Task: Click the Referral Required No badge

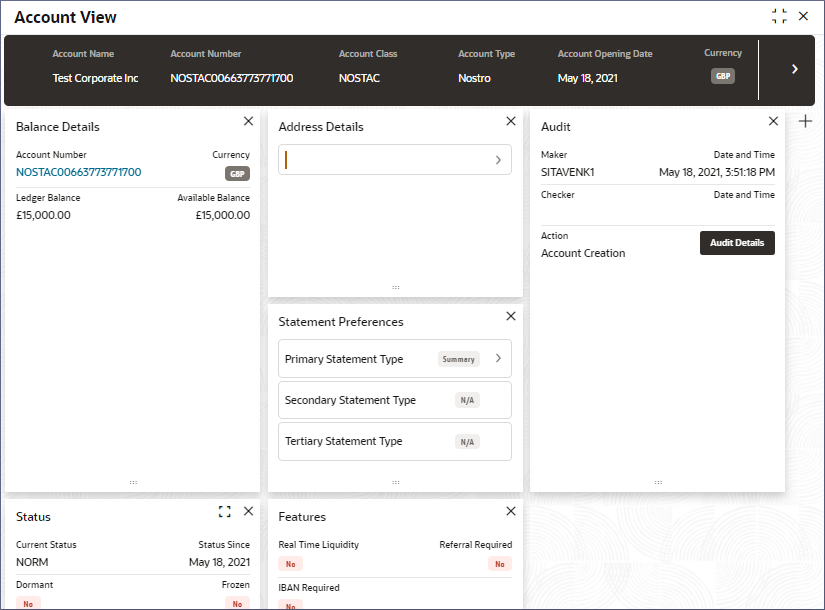Action: [x=499, y=564]
